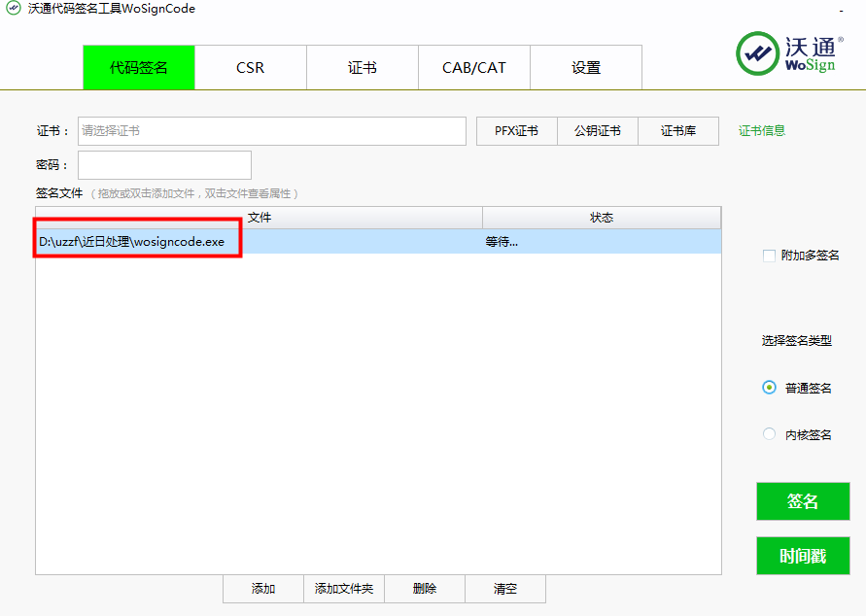Open the 证书库 certificate store button
This screenshot has width=866, height=616.
(678, 131)
